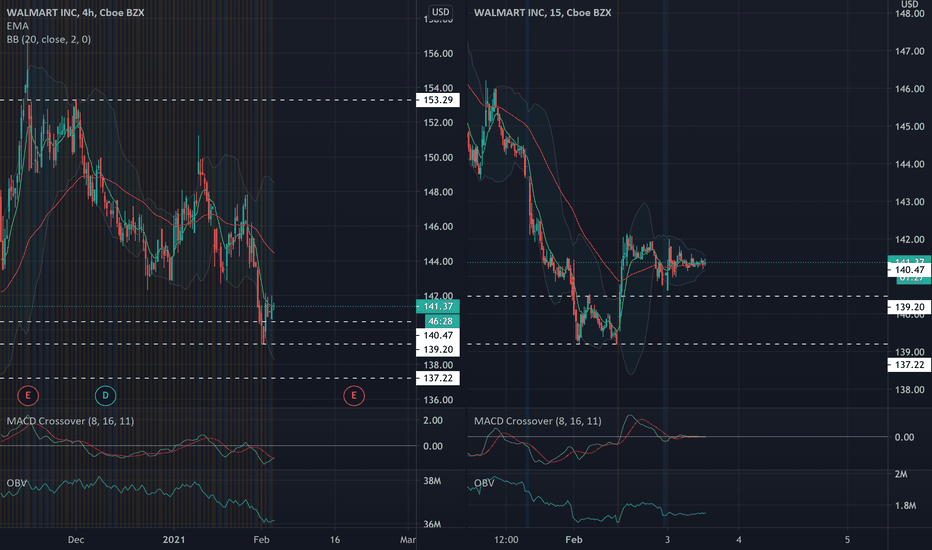
Task: Click the Mar label on the time axis
Action: click(x=407, y=540)
